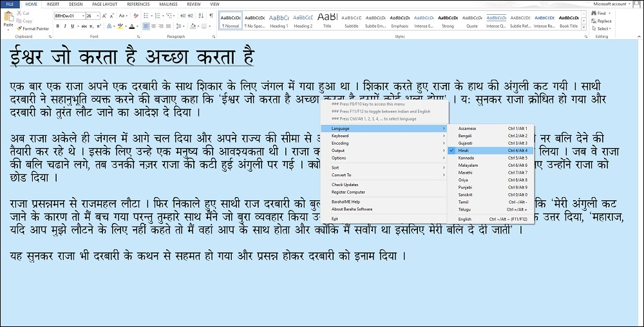This screenshot has height=327, width=644.
Task: Click Replace in the Editing group
Action: [x=601, y=21]
